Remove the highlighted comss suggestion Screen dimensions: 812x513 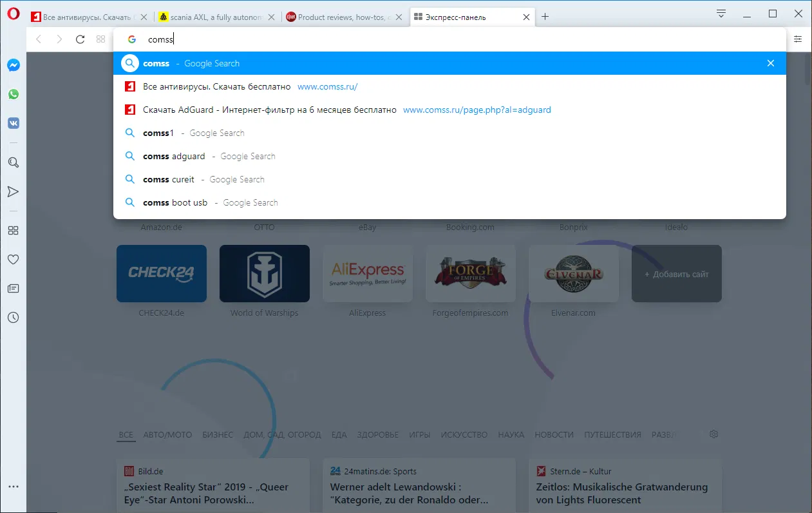click(771, 63)
